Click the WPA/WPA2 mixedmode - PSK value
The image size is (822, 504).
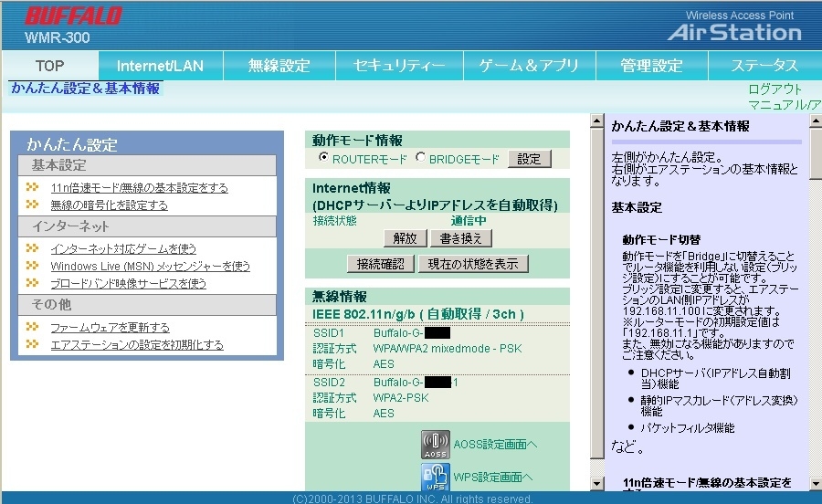pos(448,349)
